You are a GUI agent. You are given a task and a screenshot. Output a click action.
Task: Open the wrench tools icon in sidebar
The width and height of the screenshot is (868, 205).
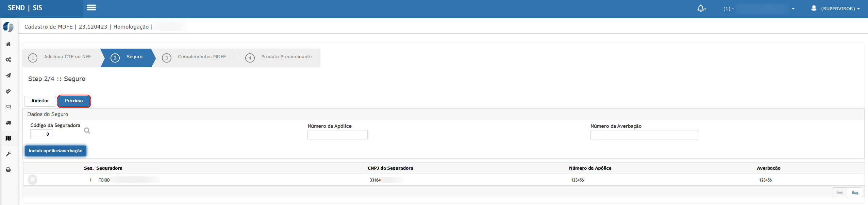(x=8, y=154)
